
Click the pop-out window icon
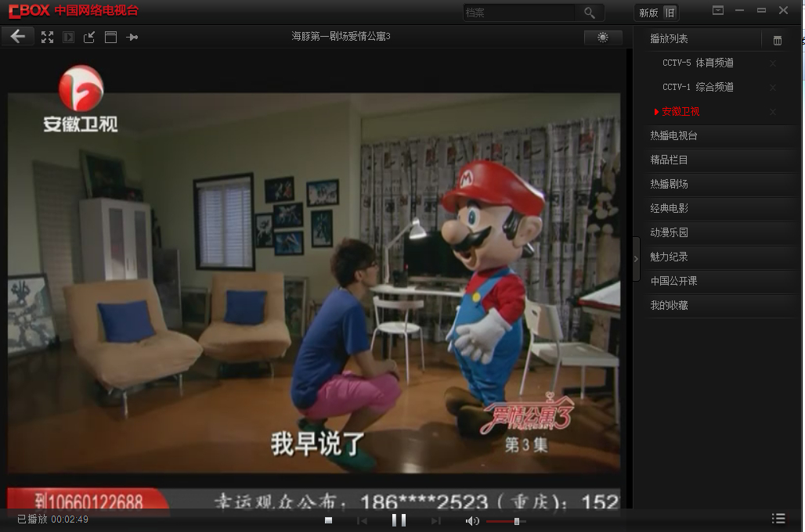89,37
